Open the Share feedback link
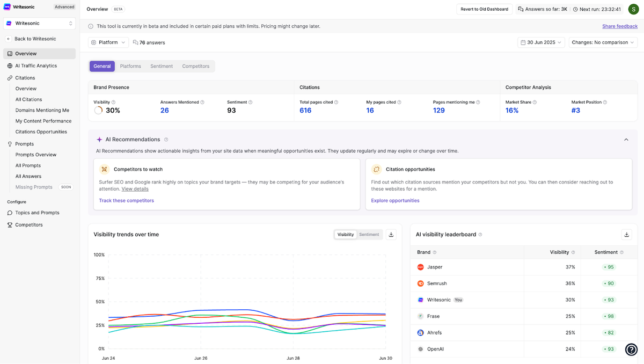This screenshot has height=364, width=644. [620, 26]
